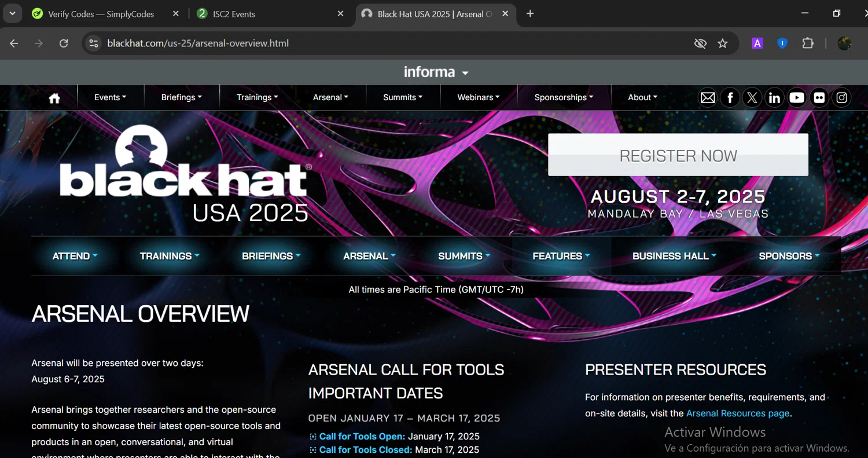Open Arsenal in the top site navigation
Image resolution: width=868 pixels, height=458 pixels.
330,97
